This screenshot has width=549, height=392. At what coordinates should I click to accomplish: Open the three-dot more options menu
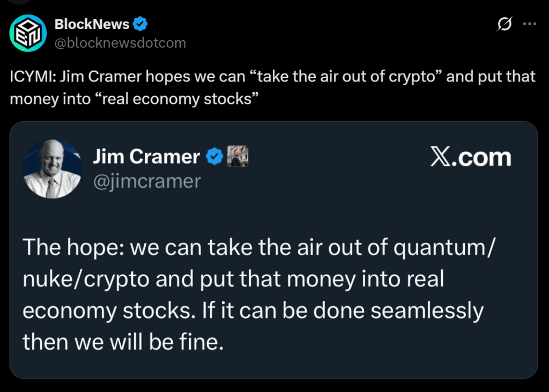529,24
